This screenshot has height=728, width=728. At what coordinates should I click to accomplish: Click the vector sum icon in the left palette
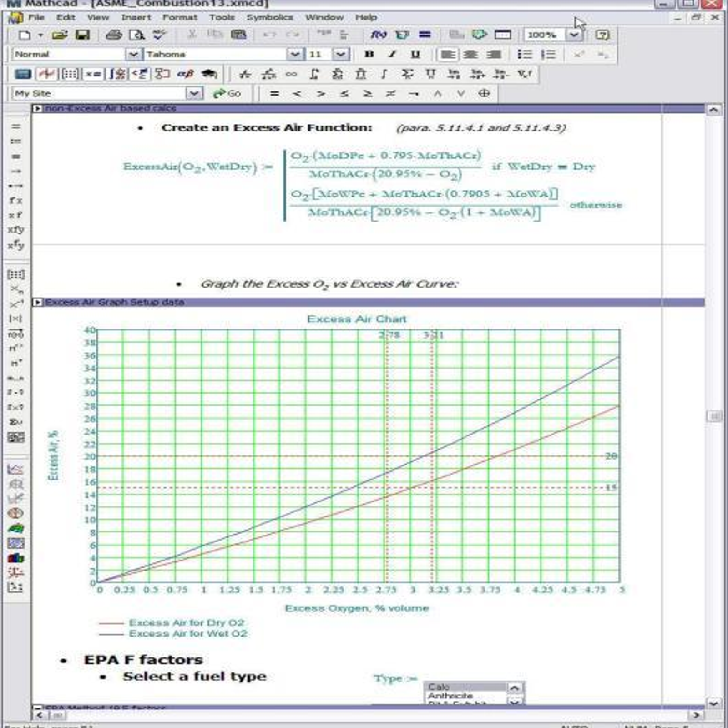coord(15,422)
